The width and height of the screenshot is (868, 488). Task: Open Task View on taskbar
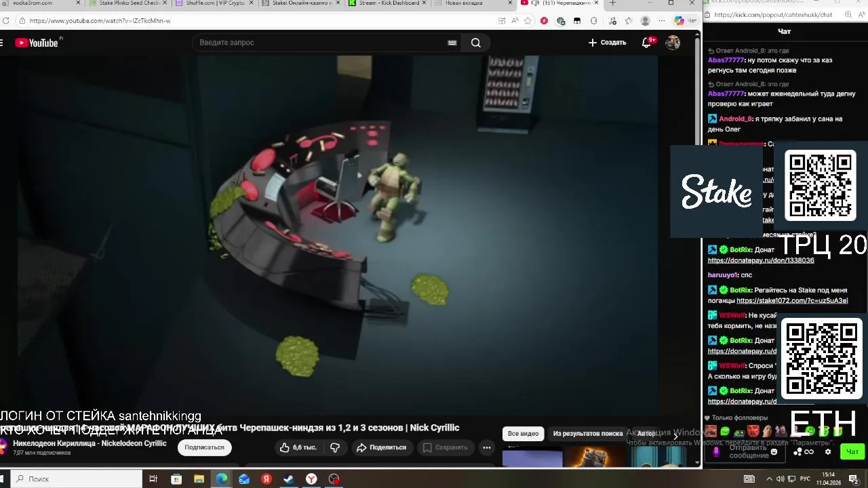[153, 479]
